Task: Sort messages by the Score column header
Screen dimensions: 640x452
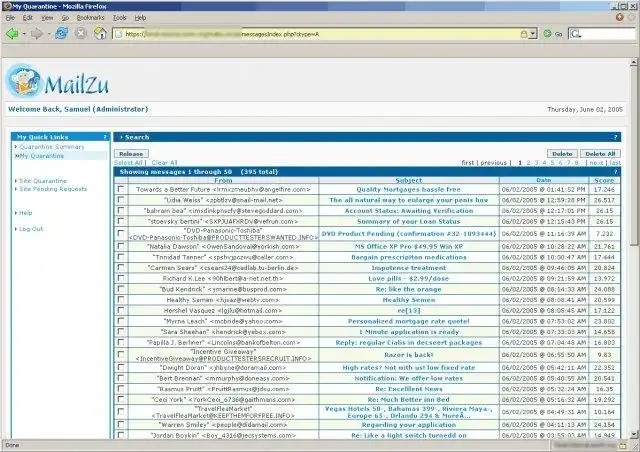Action: [604, 180]
